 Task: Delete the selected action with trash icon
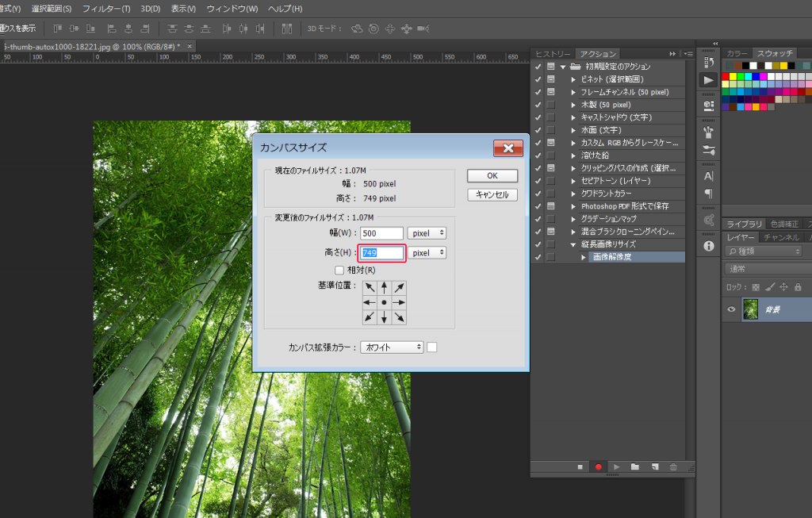pos(673,466)
